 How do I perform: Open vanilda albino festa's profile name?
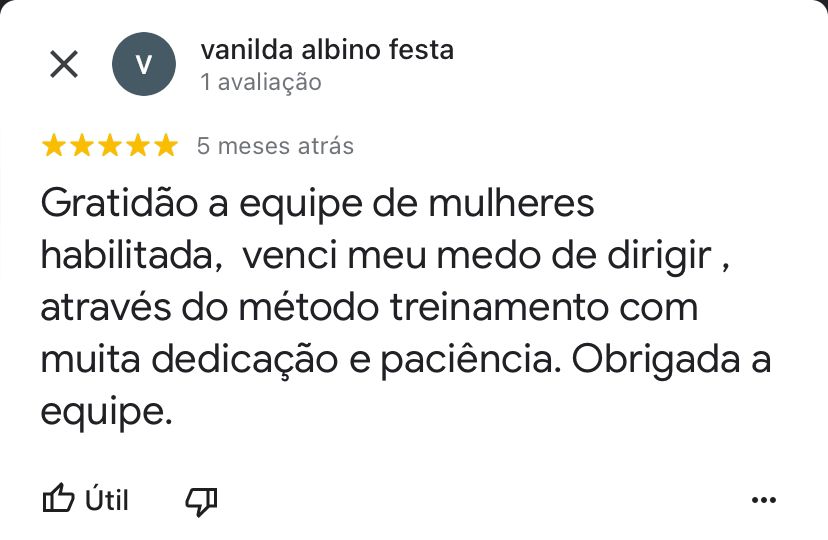point(327,49)
